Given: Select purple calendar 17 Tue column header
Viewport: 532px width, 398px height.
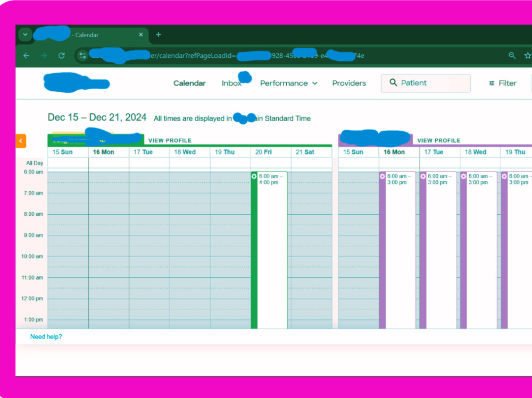Looking at the screenshot, I should pyautogui.click(x=440, y=152).
